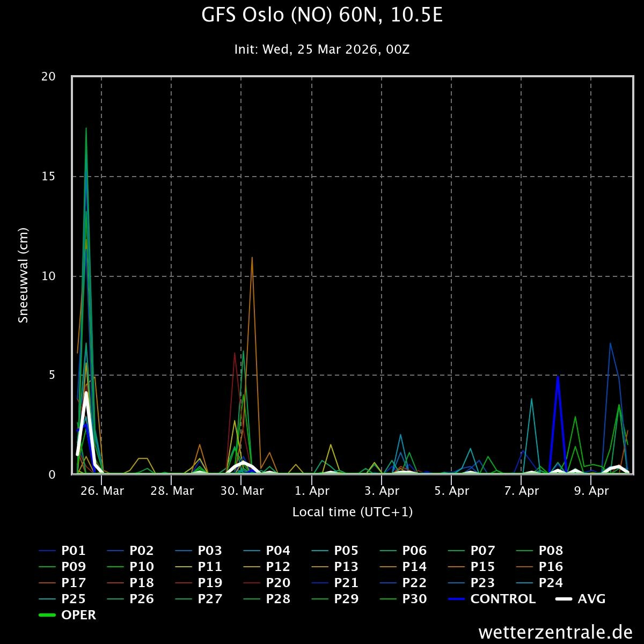Toggle the P01 series legend entry
This screenshot has height=644, width=644.
[62, 551]
